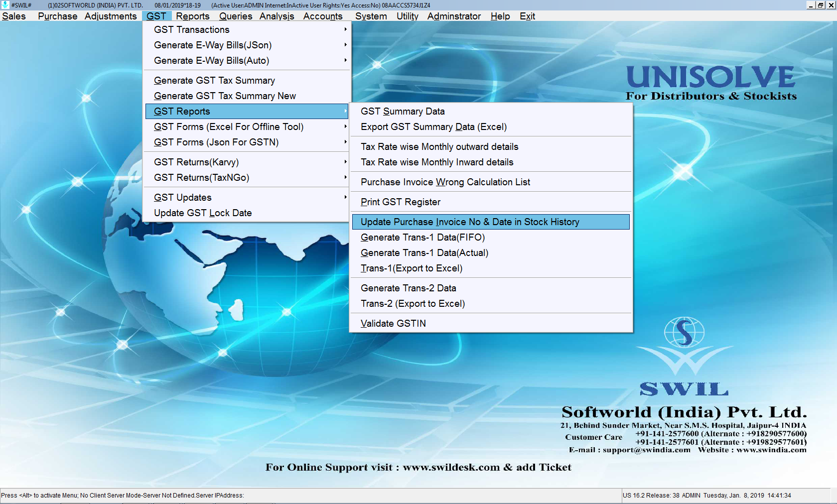Click the status bar release info text
Viewport: 837px width, 504px height.
[706, 496]
